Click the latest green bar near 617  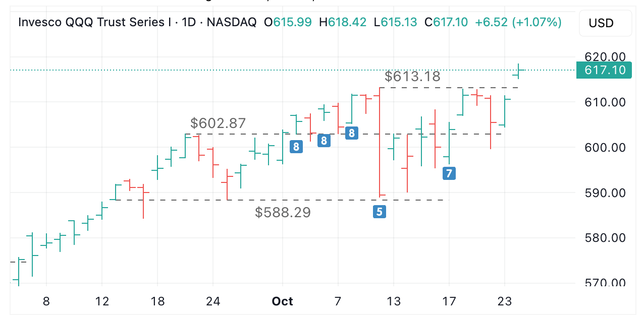point(518,71)
